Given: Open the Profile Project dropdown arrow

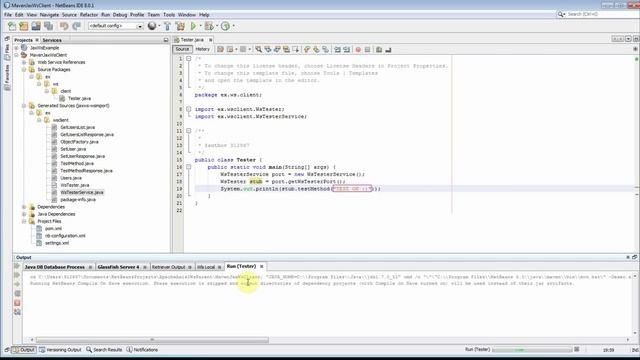Looking at the screenshot, I should point(233,26).
